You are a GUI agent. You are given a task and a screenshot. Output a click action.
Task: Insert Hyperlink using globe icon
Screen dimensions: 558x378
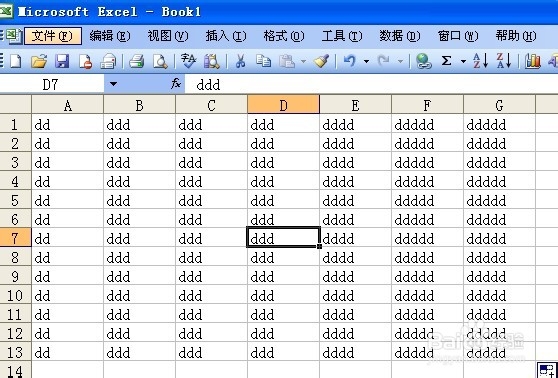tap(423, 62)
